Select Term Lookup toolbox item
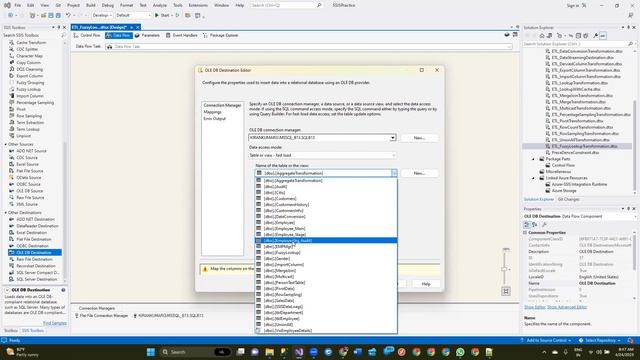Screen dimensions: 640x360 (x=28, y=129)
